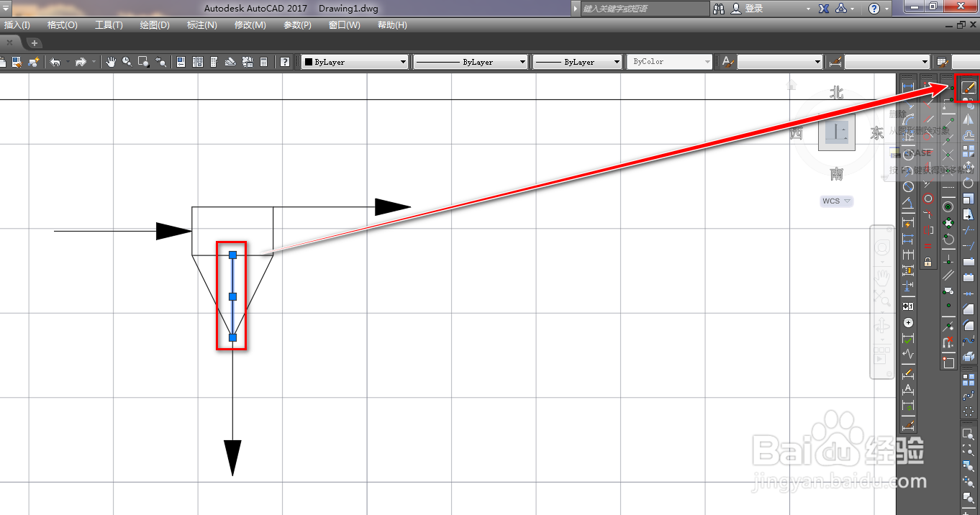
Task: Click the Zoom Window icon
Action: [143, 62]
